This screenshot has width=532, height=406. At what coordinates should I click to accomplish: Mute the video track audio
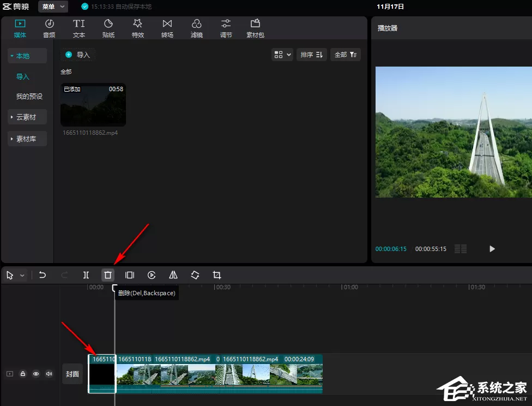click(x=49, y=374)
